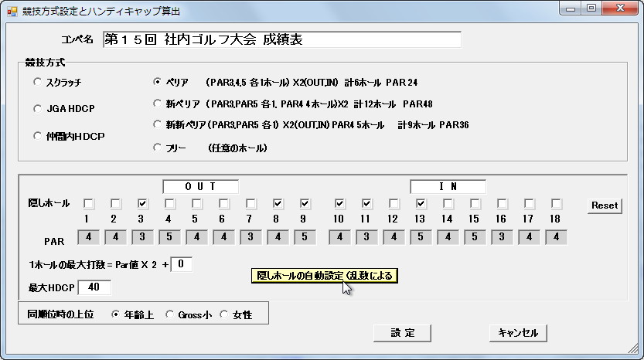Choose the 新ペリア option

tap(157, 104)
